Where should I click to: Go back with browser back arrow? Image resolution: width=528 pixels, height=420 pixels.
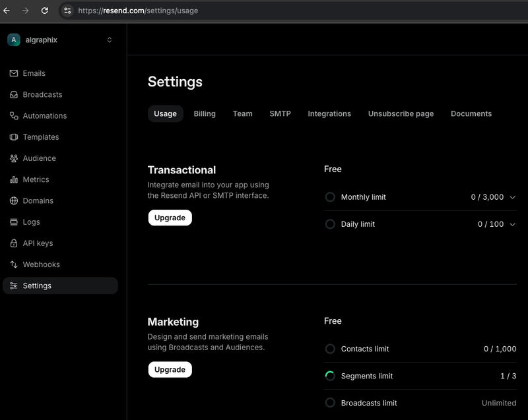coord(7,11)
